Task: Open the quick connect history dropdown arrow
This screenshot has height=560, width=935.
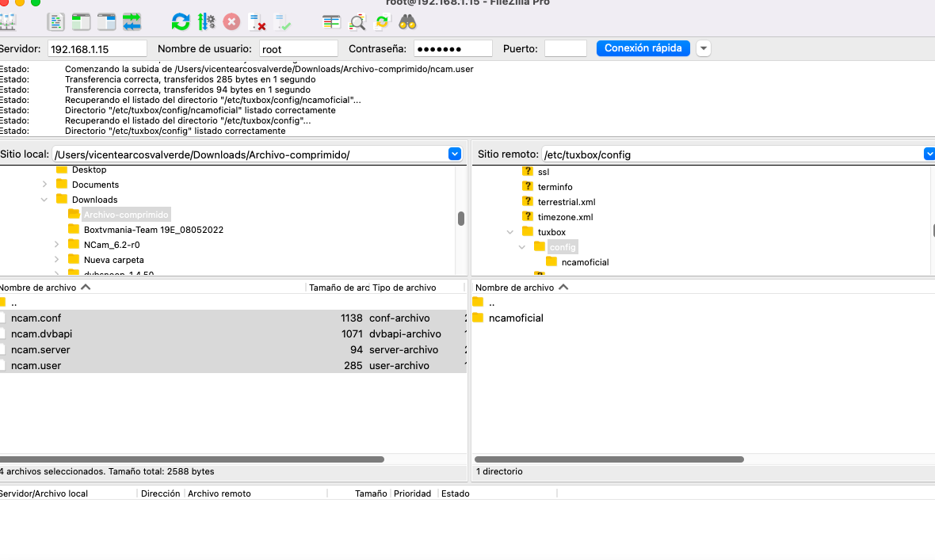Action: coord(704,48)
